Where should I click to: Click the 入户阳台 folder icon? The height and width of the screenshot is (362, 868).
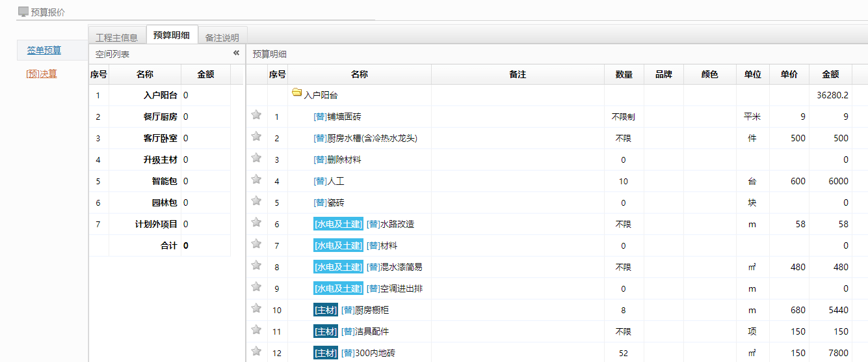297,93
